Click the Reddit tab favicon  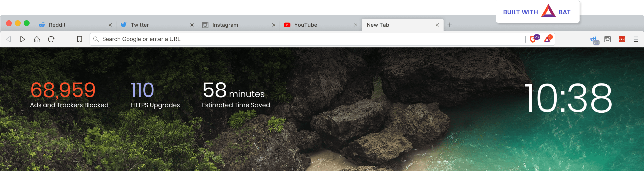[42, 25]
